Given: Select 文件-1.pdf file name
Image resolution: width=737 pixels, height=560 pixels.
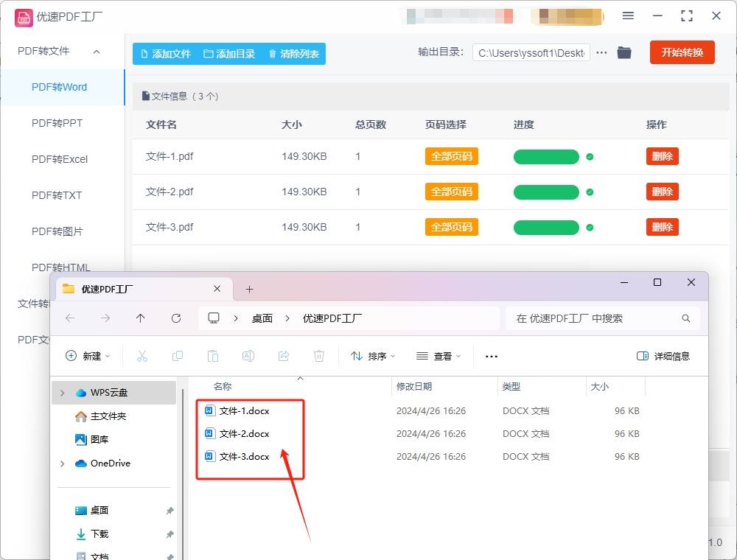Looking at the screenshot, I should [170, 156].
